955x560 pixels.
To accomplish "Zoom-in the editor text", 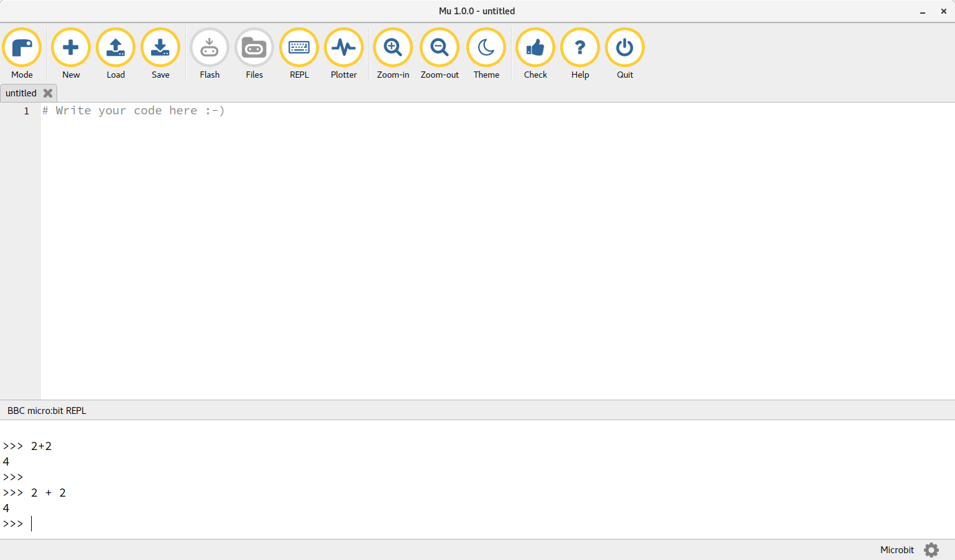I will [x=393, y=53].
